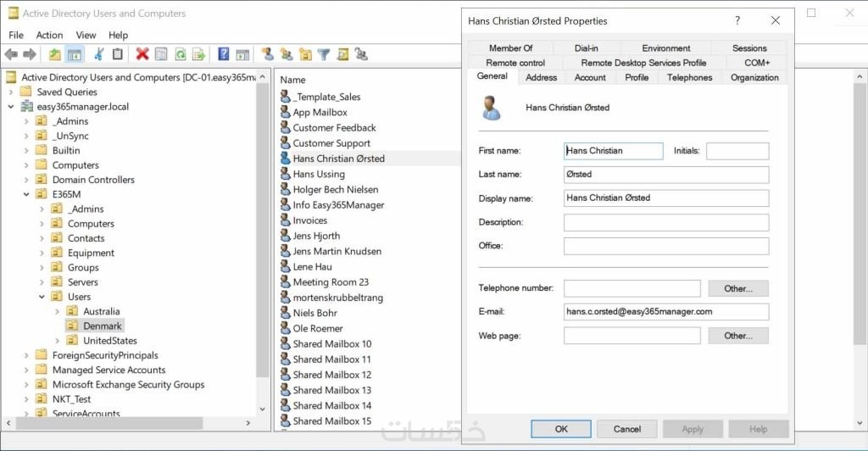This screenshot has height=451, width=868.
Task: Click the dialog help question mark
Action: coord(737,20)
